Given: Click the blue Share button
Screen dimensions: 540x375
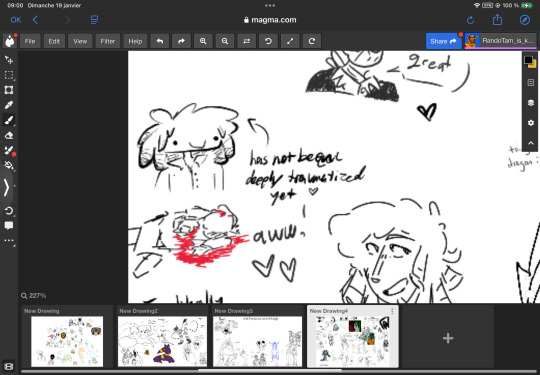Looking at the screenshot, I should tap(443, 41).
